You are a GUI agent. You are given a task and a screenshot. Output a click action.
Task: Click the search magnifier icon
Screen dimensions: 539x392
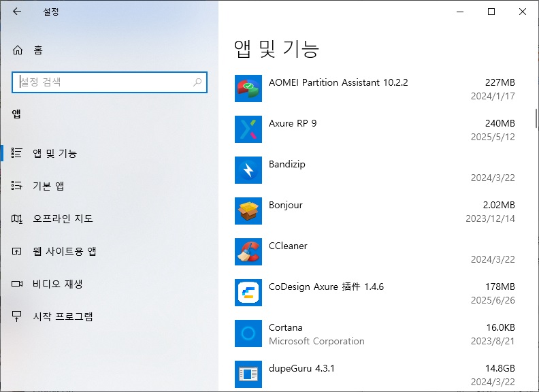(197, 82)
